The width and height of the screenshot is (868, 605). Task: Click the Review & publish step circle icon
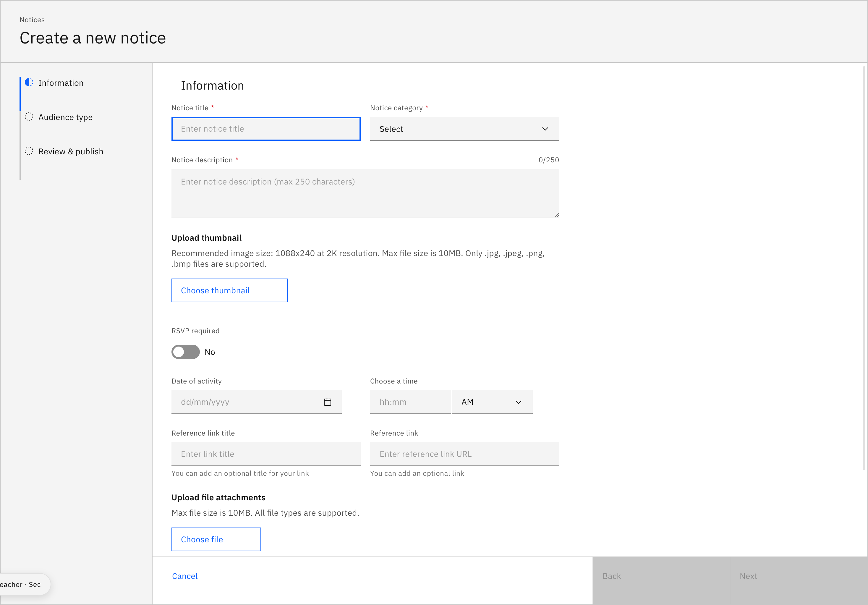tap(29, 151)
